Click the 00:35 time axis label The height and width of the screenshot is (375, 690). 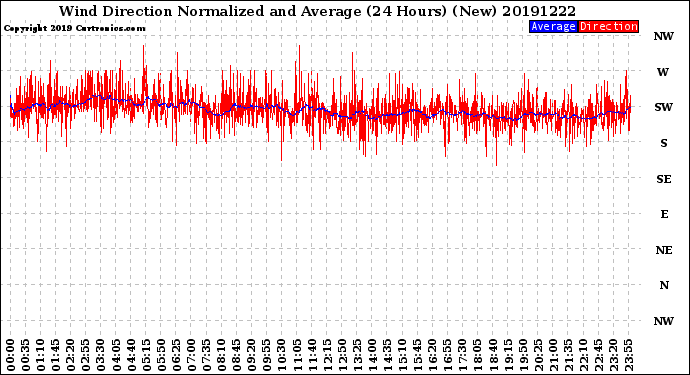[x=26, y=355]
